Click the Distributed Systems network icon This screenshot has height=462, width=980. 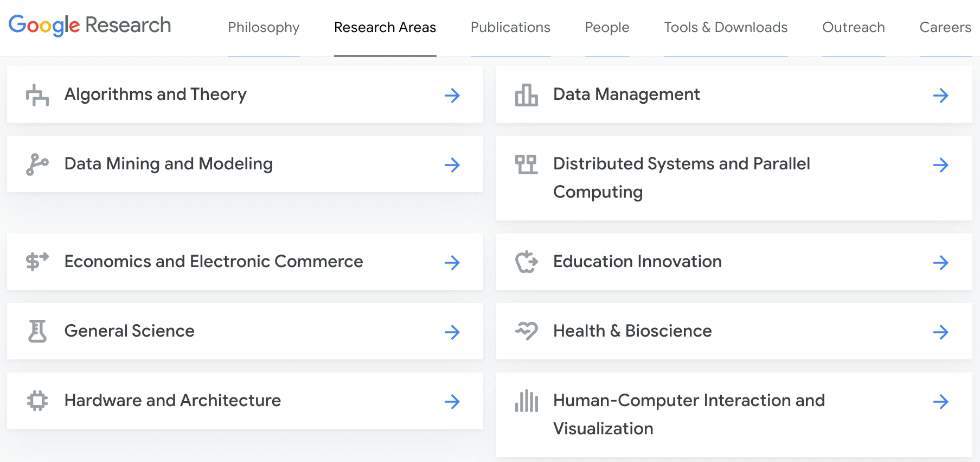526,164
